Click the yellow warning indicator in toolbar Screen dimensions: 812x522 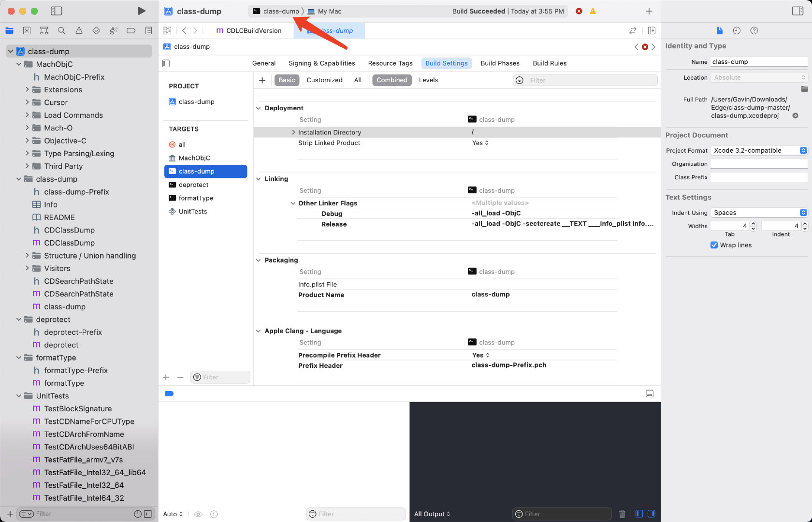(593, 11)
